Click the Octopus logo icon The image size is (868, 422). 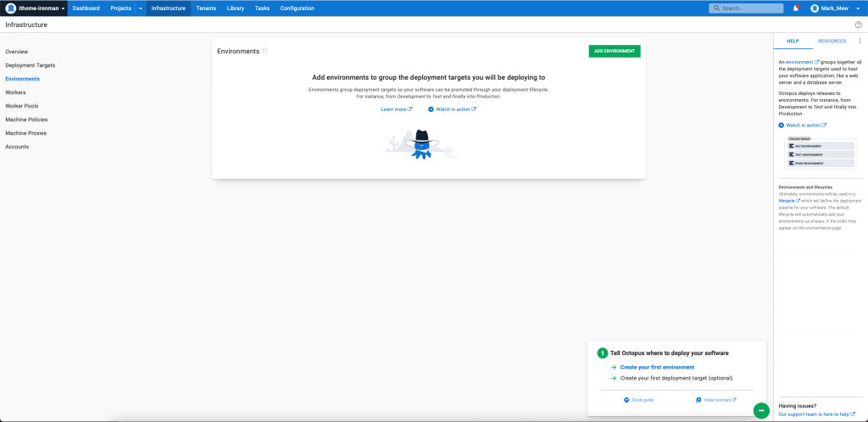tap(10, 8)
